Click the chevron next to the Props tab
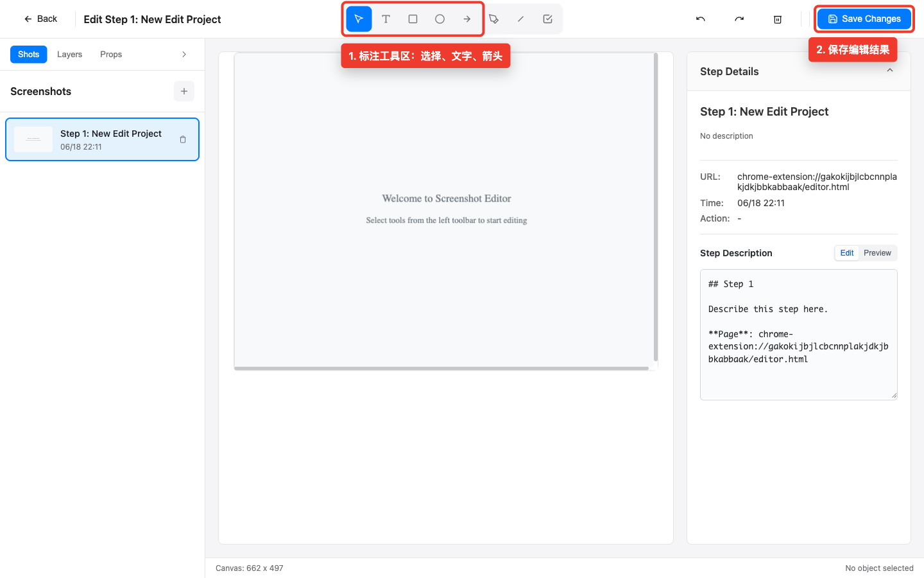924x578 pixels. (x=184, y=55)
